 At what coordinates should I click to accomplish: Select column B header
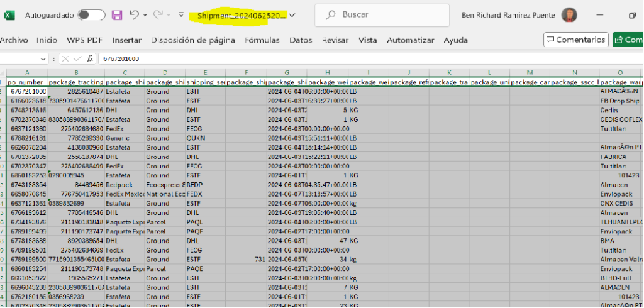(76, 72)
